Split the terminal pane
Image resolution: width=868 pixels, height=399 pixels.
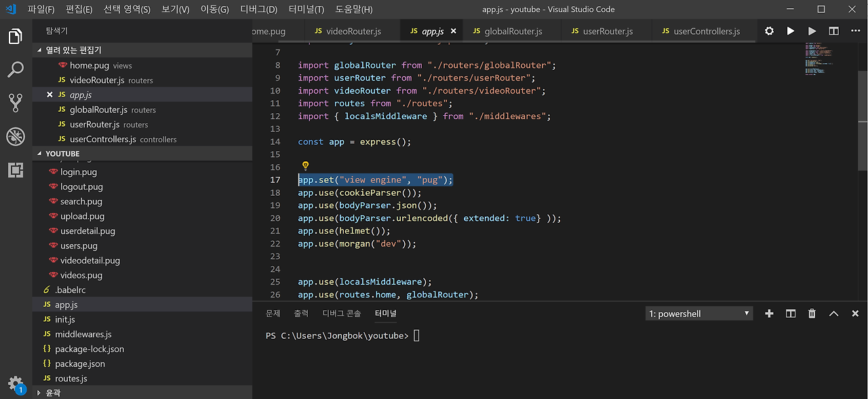[791, 314]
